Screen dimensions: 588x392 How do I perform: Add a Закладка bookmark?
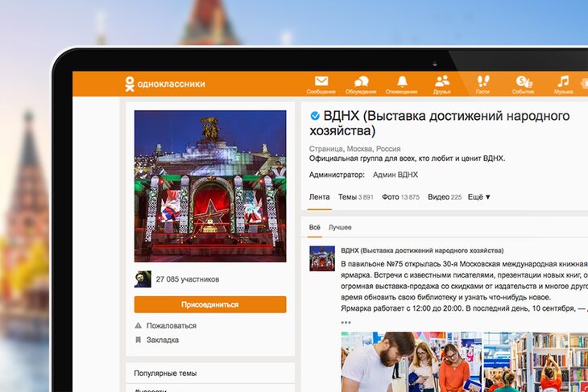(162, 340)
